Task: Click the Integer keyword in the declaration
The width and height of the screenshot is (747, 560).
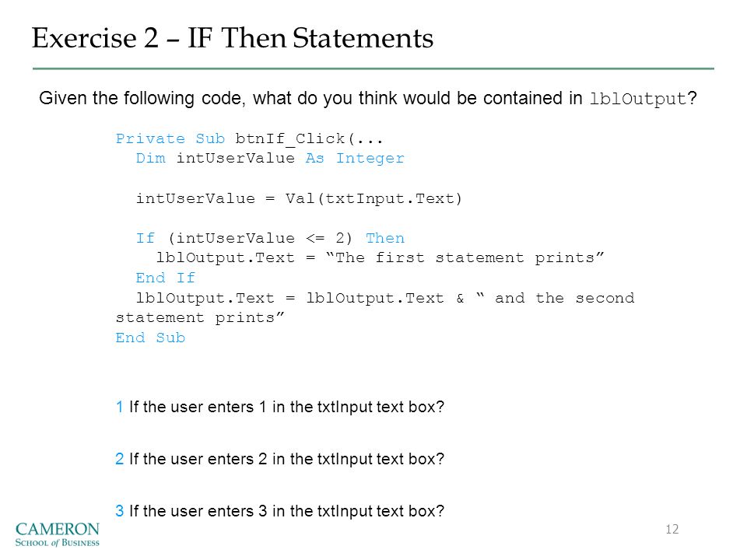Action: pos(370,159)
